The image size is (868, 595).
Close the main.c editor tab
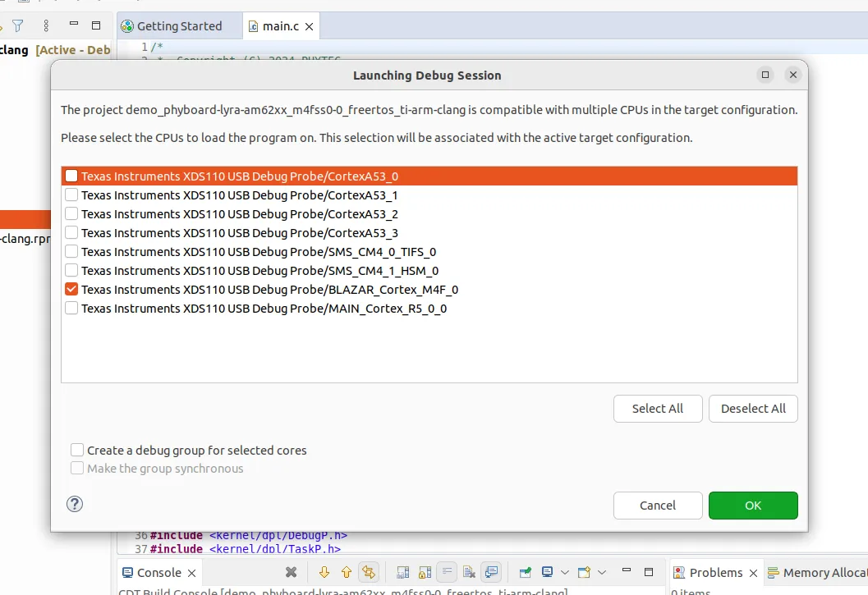[x=310, y=26]
